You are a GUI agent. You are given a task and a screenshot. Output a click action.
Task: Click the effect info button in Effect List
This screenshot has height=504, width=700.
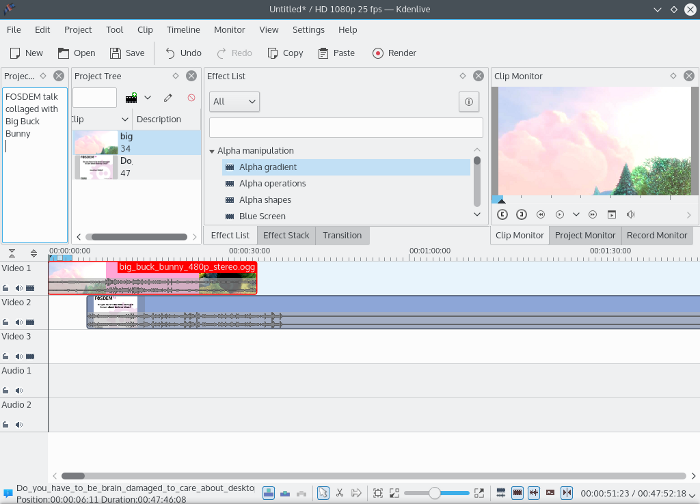[x=467, y=101]
